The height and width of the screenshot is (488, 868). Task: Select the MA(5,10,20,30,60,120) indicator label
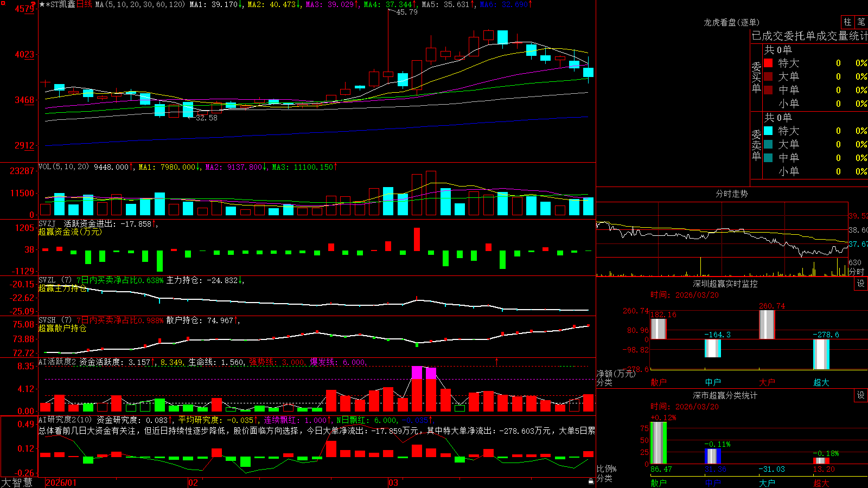tap(140, 4)
